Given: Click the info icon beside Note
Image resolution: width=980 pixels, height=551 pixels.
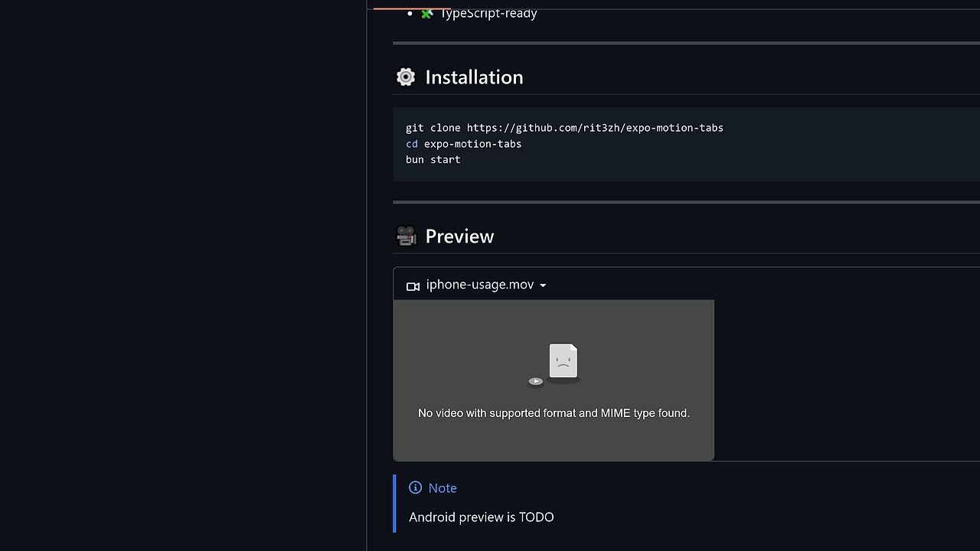Looking at the screenshot, I should pyautogui.click(x=415, y=487).
